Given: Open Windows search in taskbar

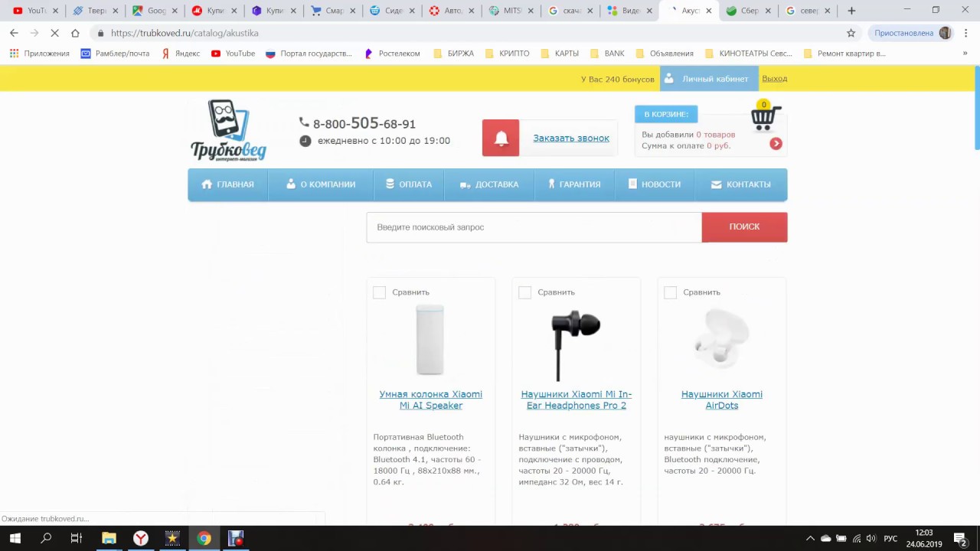Looking at the screenshot, I should (46, 539).
